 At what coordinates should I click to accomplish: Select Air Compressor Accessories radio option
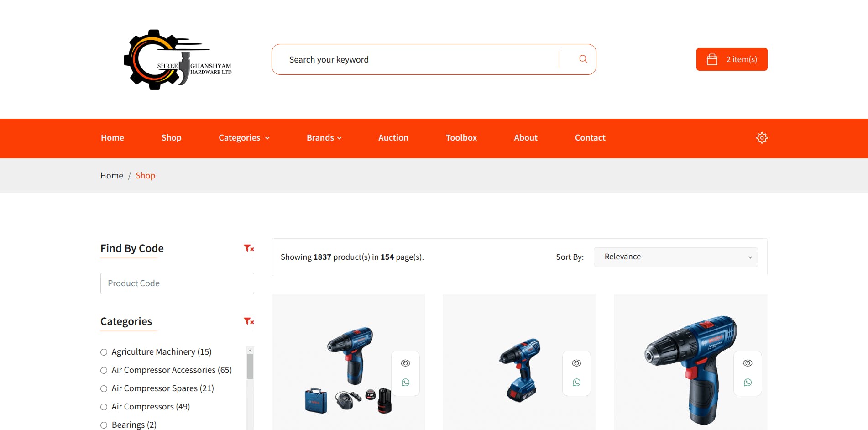click(104, 370)
